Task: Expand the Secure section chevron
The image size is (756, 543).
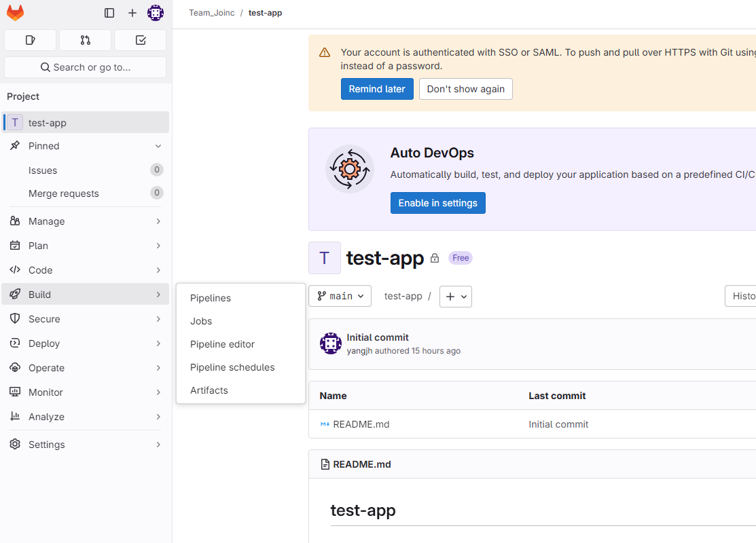Action: [x=158, y=319]
